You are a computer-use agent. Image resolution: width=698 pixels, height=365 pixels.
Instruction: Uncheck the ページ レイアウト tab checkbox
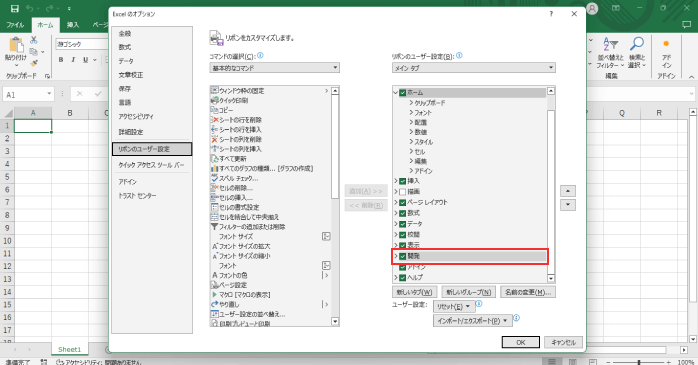point(402,203)
